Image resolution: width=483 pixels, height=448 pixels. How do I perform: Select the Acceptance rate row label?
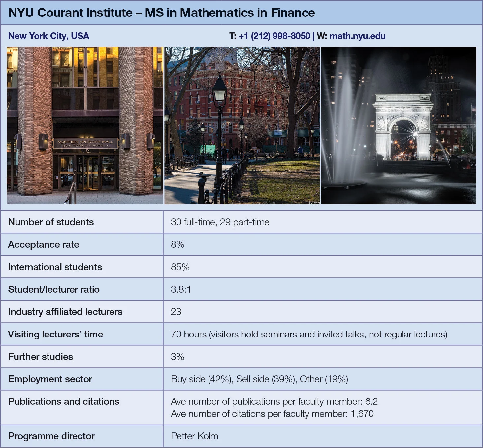tap(44, 244)
